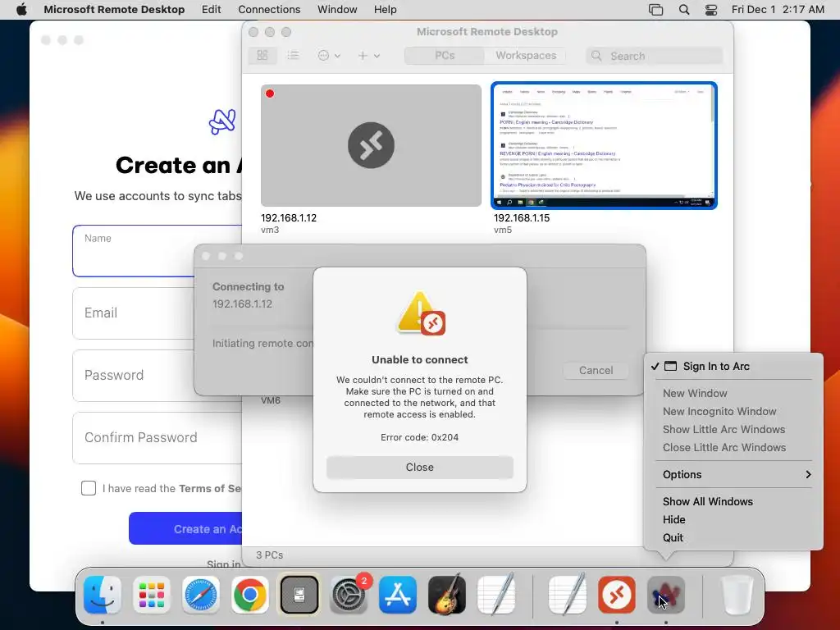This screenshot has width=840, height=630.
Task: Open TextEdit left of dock divider
Action: (496, 594)
